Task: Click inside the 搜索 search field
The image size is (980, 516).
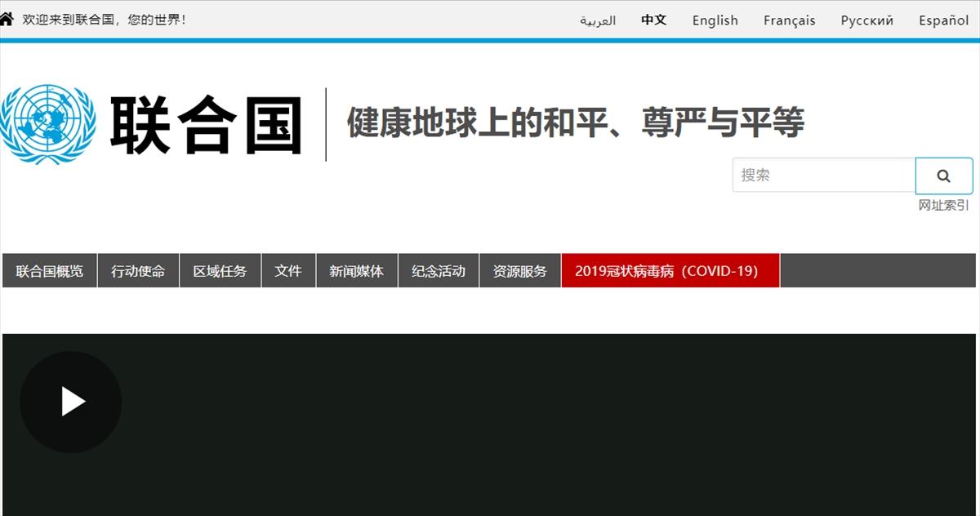Action: click(x=823, y=176)
